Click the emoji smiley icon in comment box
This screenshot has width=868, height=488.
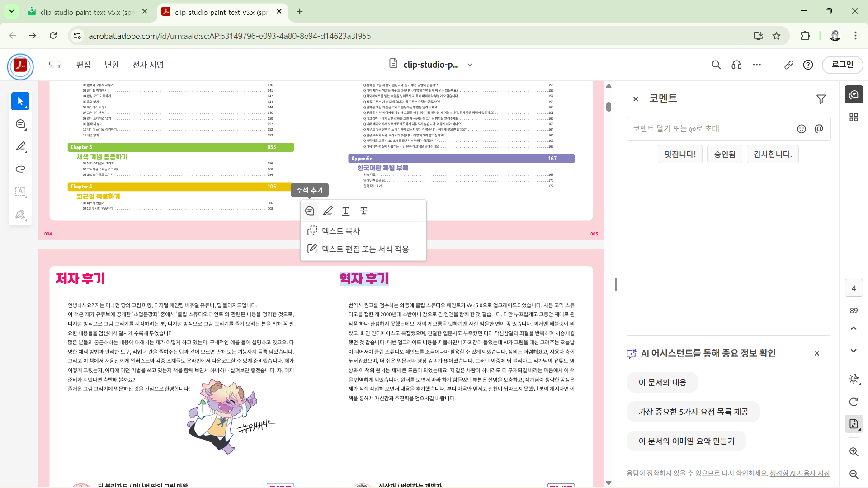tap(802, 129)
